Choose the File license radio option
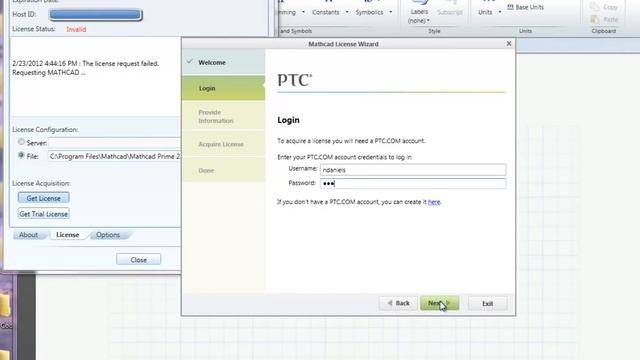 (21, 155)
